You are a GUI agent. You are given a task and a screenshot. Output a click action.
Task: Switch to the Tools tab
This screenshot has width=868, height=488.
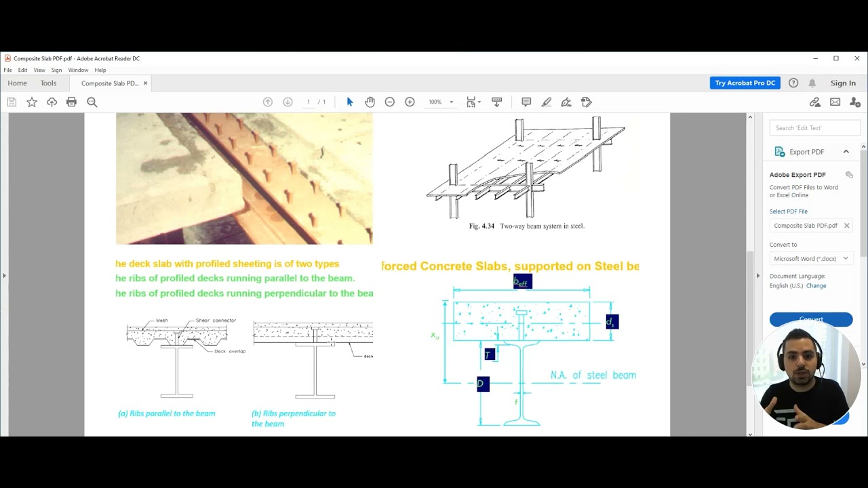(x=48, y=83)
